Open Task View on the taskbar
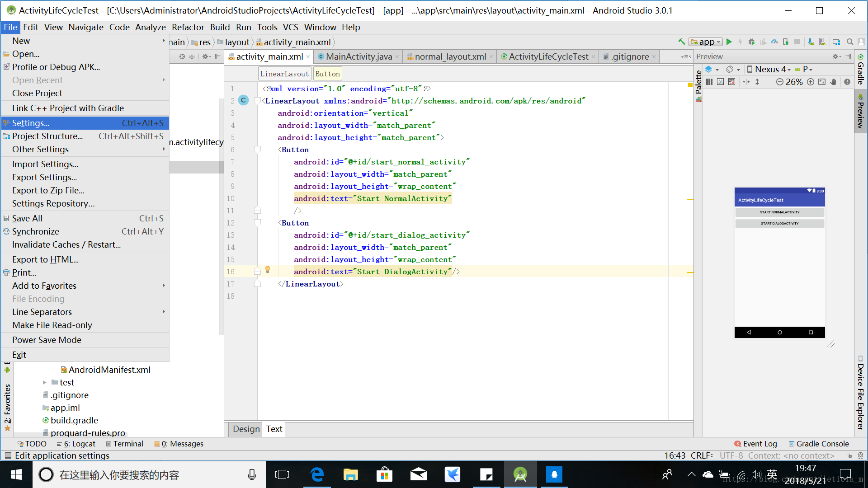The image size is (868, 488). click(x=282, y=474)
